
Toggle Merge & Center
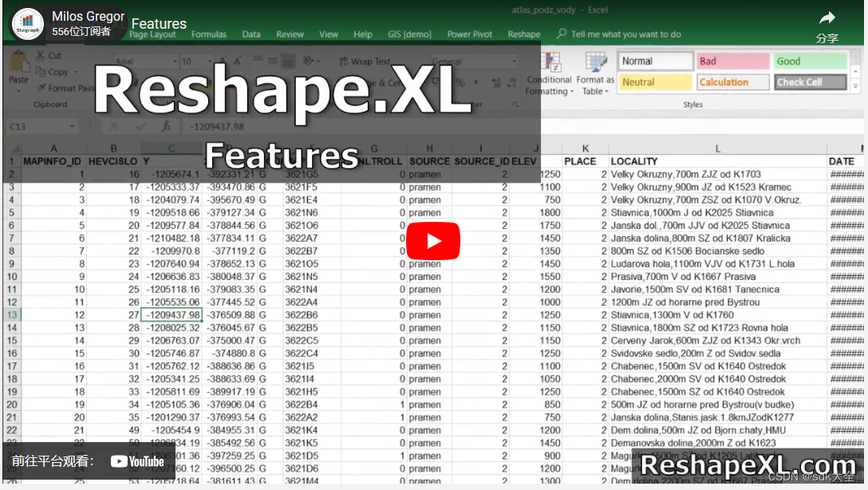click(x=343, y=83)
